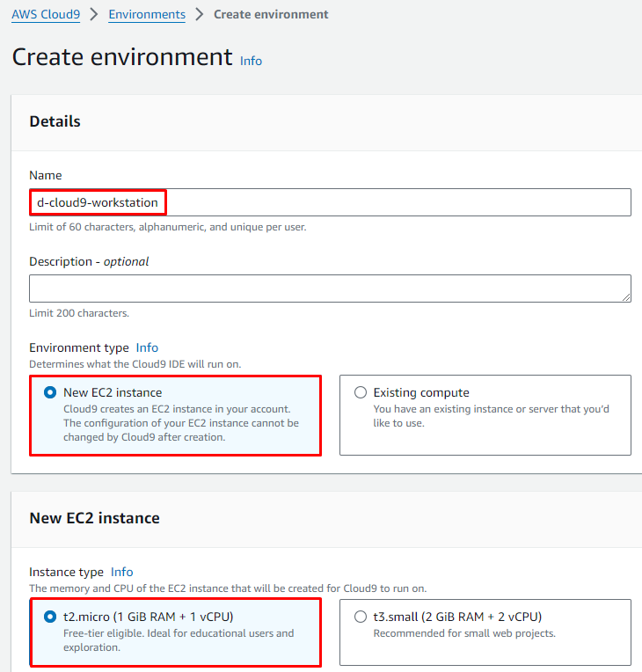Pick the t3.small instance type
This screenshot has height=672, width=642.
coord(360,617)
